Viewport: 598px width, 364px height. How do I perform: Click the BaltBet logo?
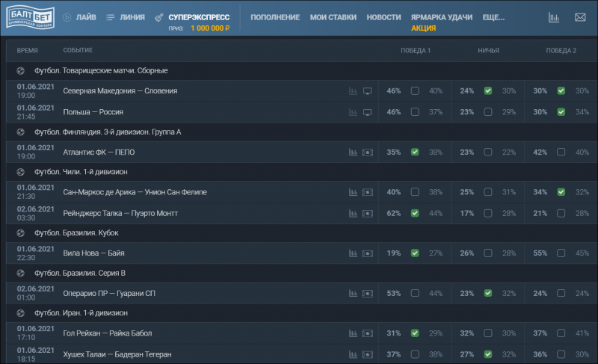(x=31, y=17)
